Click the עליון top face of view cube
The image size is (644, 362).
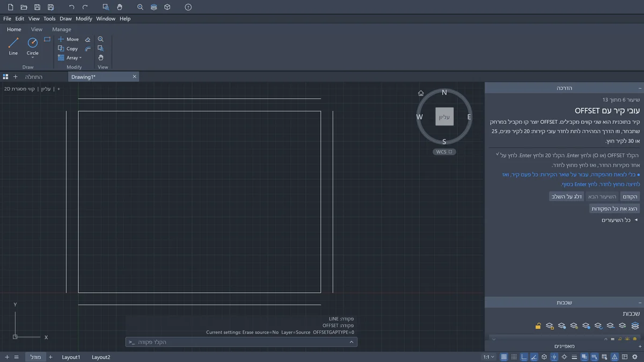(444, 116)
